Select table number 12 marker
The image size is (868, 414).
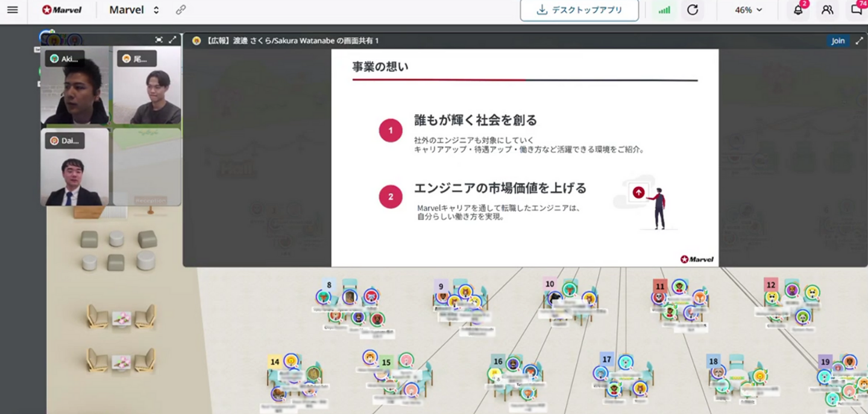point(770,284)
